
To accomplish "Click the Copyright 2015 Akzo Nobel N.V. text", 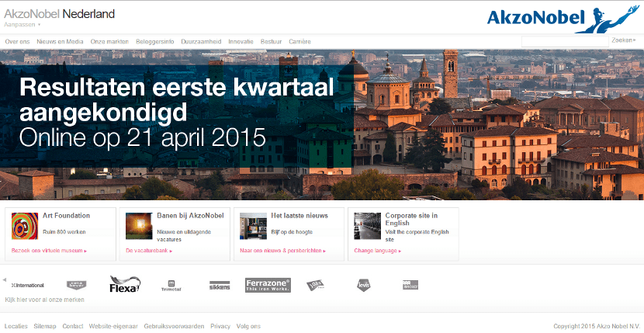I will click(x=597, y=326).
